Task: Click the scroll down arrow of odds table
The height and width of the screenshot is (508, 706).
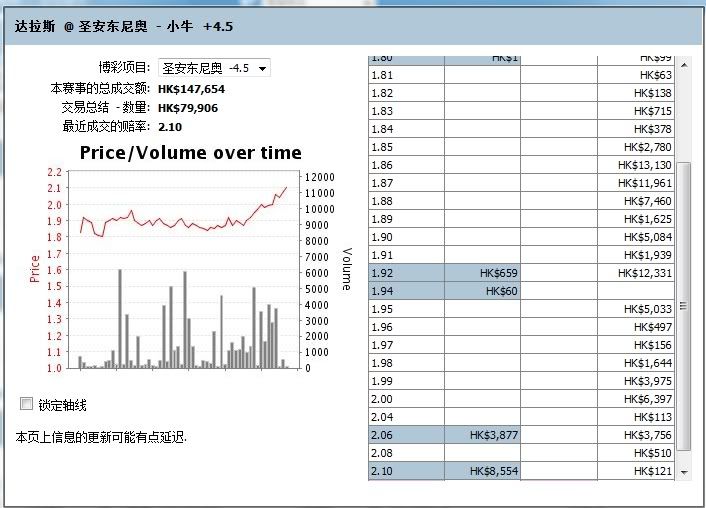Action: coord(684,471)
